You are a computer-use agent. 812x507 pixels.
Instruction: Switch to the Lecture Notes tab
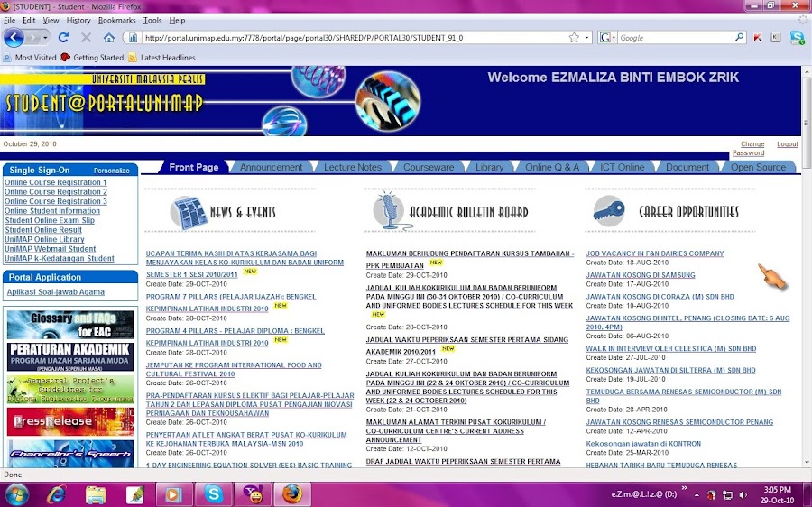pos(353,167)
